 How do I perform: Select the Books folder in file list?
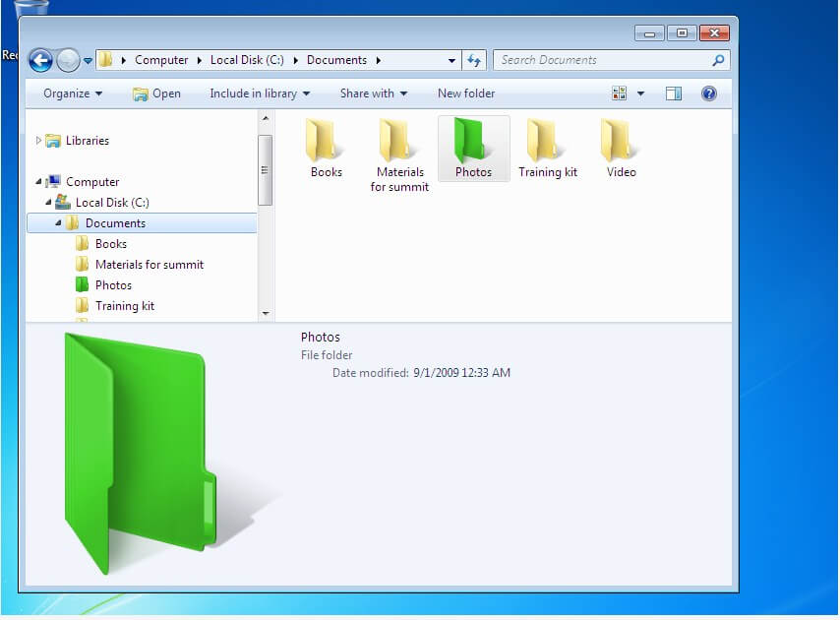pyautogui.click(x=326, y=143)
